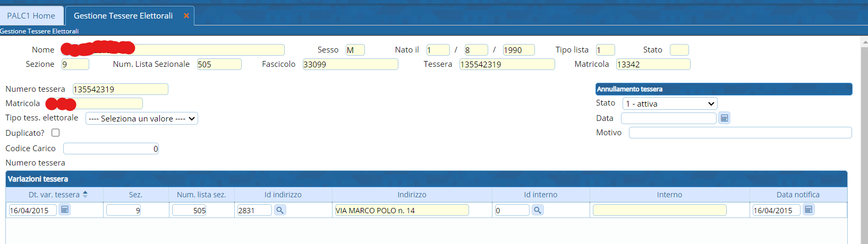Switch to PALC1 Home tab
868x244 pixels.
31,16
